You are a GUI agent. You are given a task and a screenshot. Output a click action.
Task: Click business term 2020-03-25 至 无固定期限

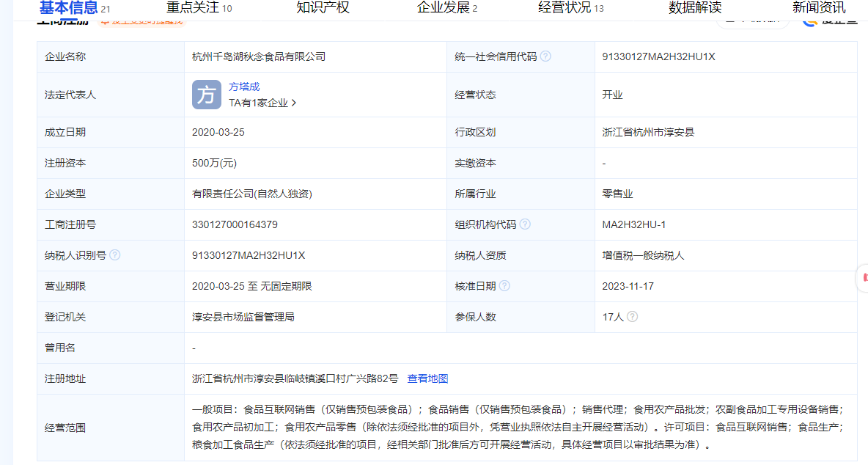(252, 286)
